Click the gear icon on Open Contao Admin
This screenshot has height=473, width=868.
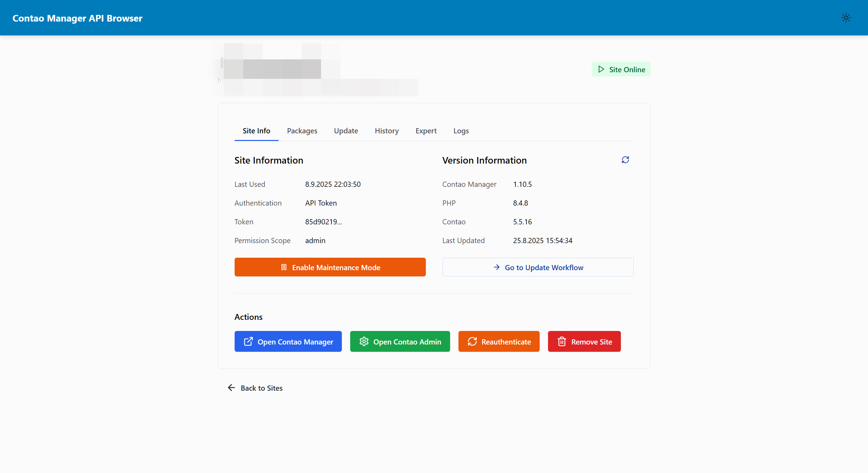pos(364,342)
